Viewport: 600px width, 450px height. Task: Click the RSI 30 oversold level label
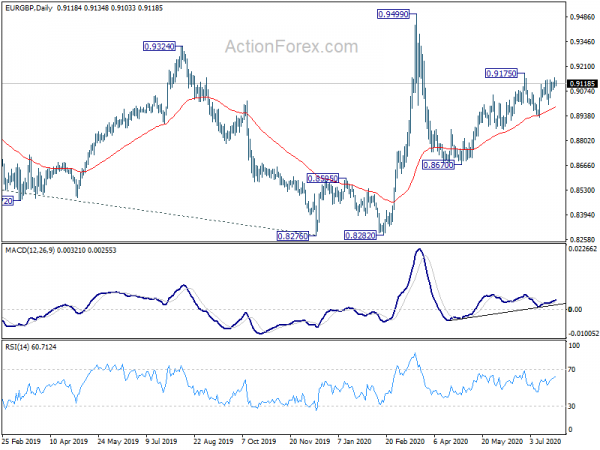572,406
